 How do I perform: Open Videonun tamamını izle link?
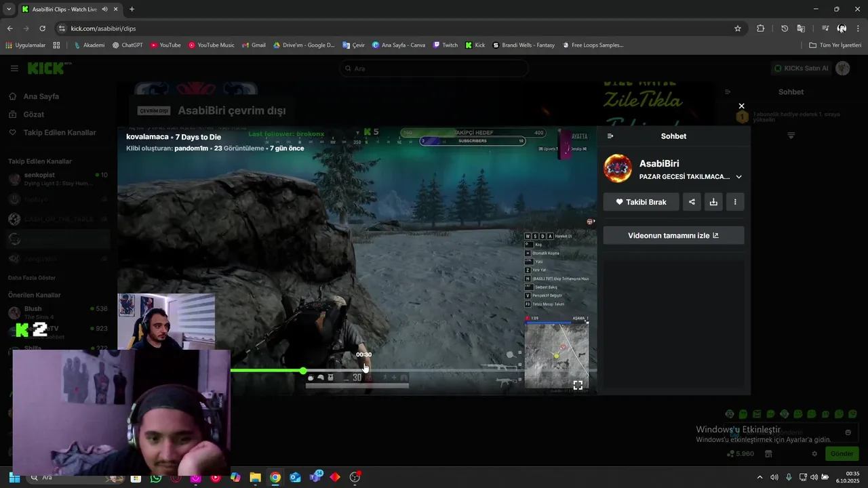coord(673,236)
